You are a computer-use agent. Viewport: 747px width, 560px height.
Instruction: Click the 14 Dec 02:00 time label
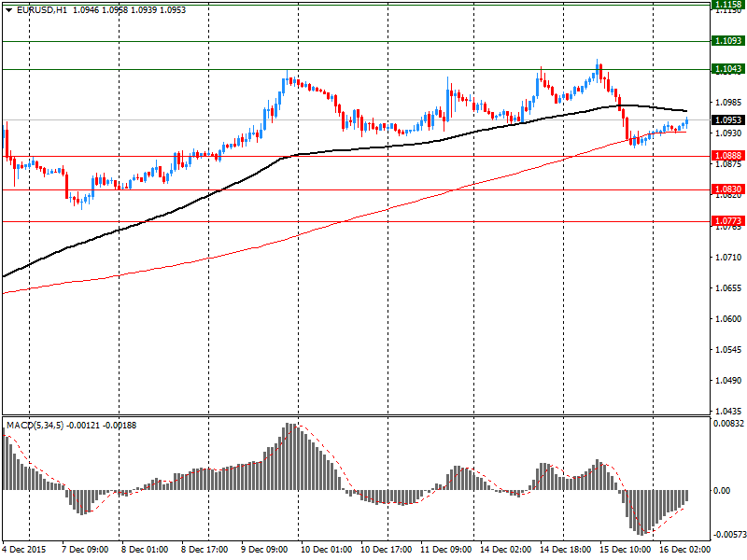[505, 550]
